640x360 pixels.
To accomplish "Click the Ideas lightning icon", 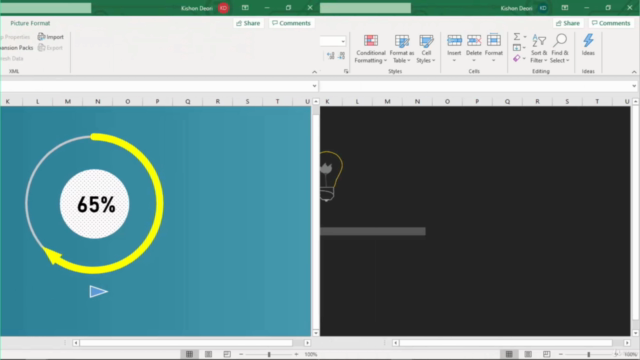I will [588, 40].
